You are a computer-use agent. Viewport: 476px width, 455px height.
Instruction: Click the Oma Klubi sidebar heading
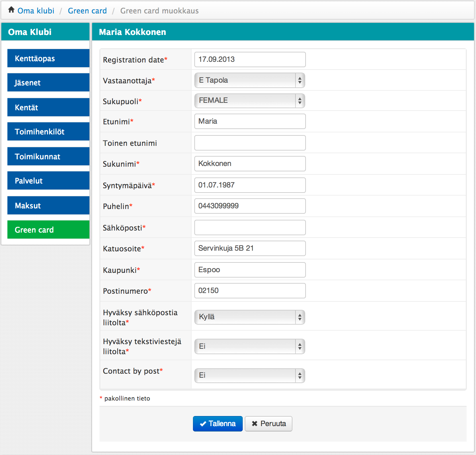click(x=30, y=32)
